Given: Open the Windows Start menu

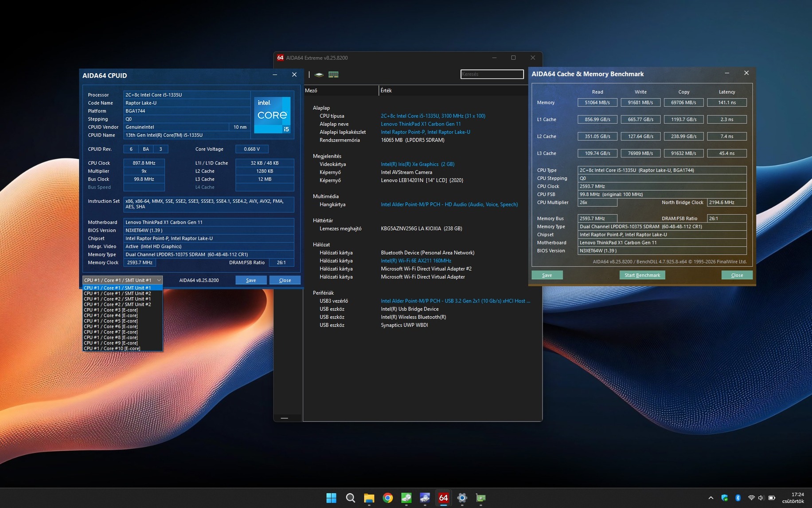Looking at the screenshot, I should 331,498.
